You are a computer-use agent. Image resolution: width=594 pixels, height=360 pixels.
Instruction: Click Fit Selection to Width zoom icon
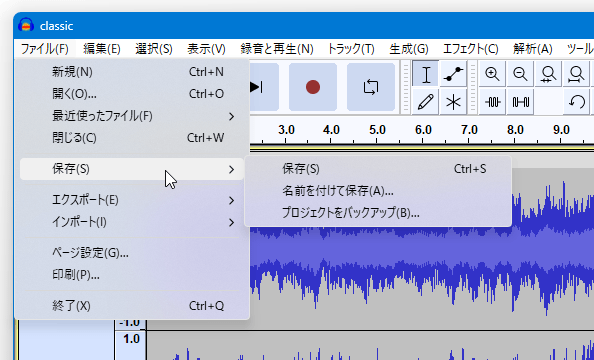pyautogui.click(x=548, y=74)
